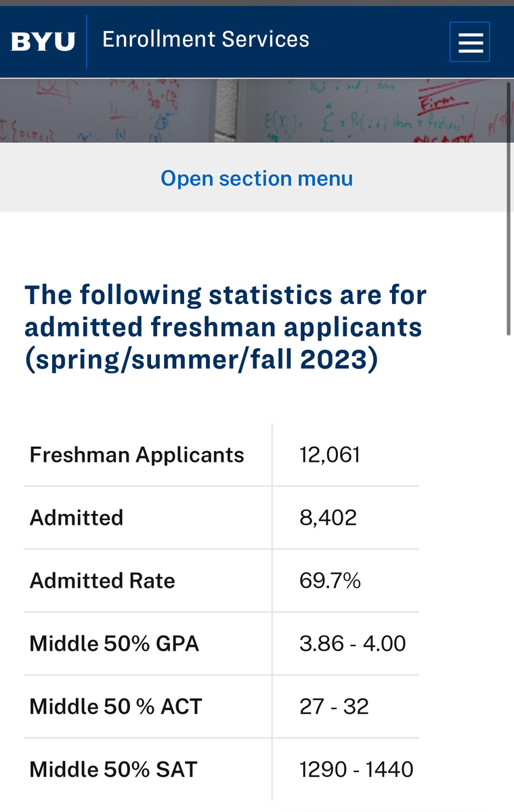Expand the section menu dropdown
This screenshot has height=812, width=514.
[256, 178]
